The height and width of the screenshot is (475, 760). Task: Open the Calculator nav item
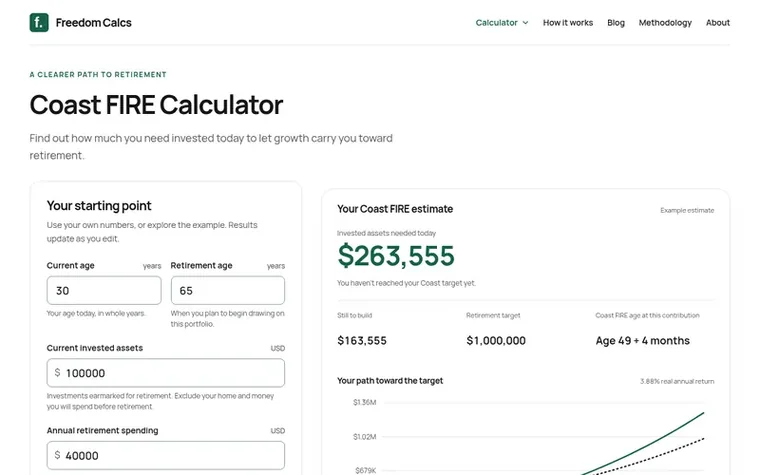pos(496,23)
